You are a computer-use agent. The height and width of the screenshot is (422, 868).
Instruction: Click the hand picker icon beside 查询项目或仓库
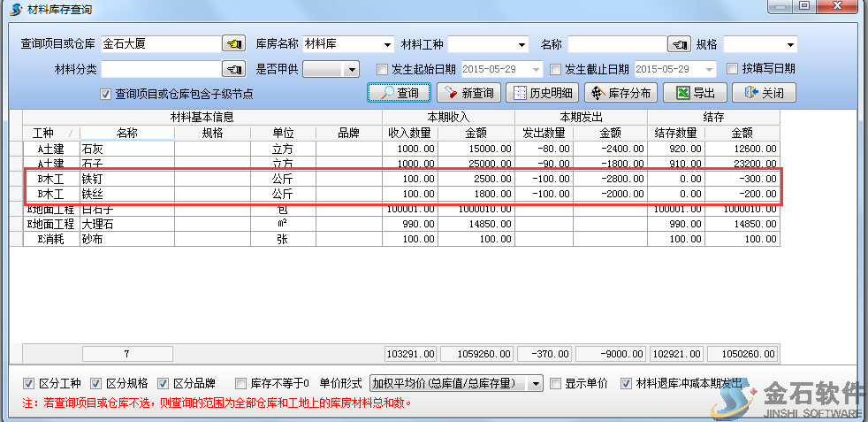click(x=232, y=44)
